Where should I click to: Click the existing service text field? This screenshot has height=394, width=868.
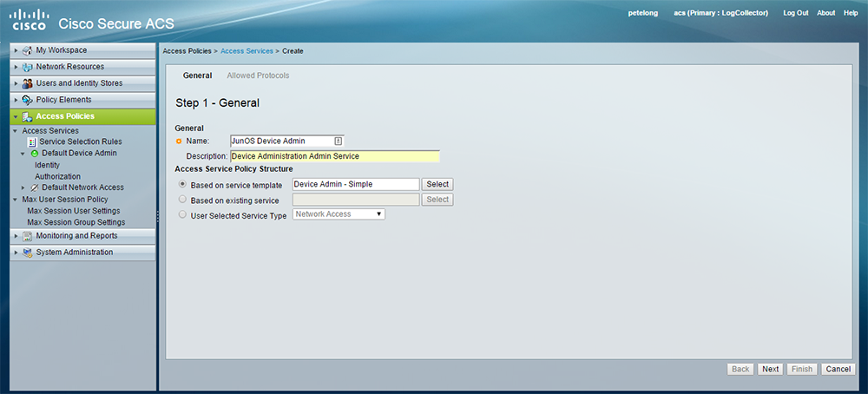[x=356, y=200]
